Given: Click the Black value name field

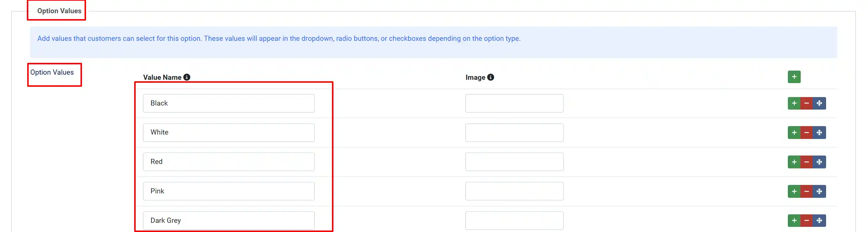Looking at the screenshot, I should (229, 103).
